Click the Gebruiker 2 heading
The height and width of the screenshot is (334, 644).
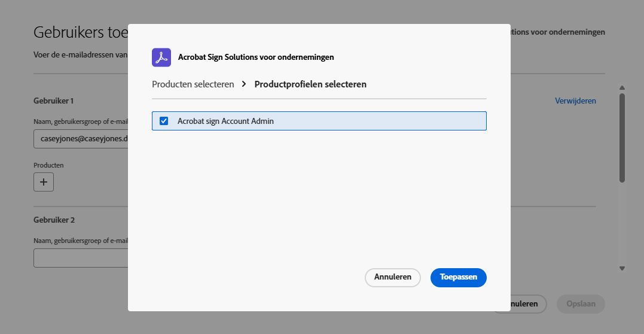(x=54, y=220)
